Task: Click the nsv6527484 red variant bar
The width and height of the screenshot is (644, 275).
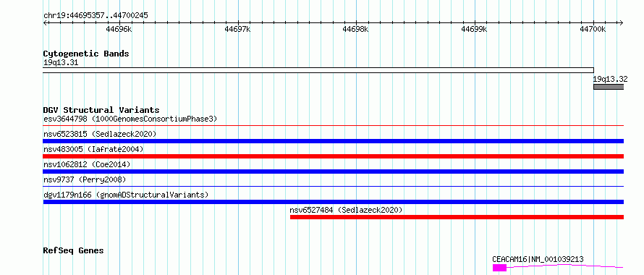Action: coord(457,217)
